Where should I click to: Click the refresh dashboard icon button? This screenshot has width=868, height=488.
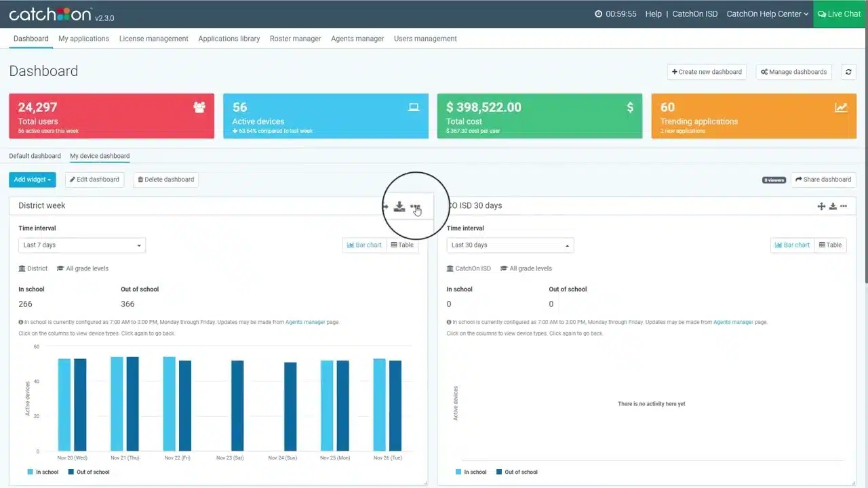848,72
